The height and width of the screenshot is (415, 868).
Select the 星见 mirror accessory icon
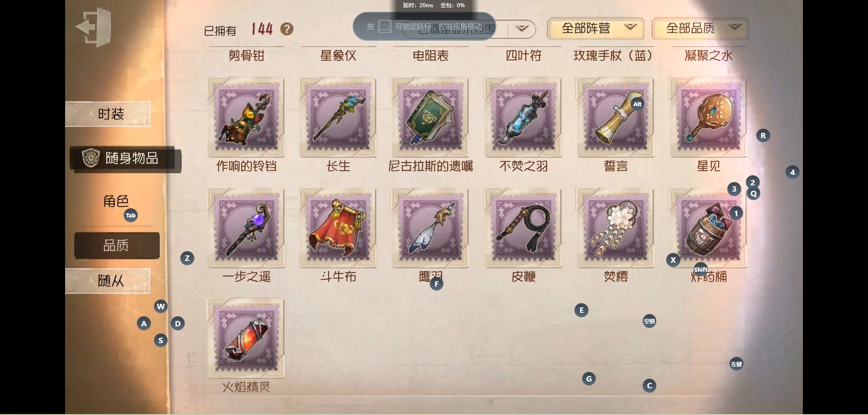click(708, 117)
